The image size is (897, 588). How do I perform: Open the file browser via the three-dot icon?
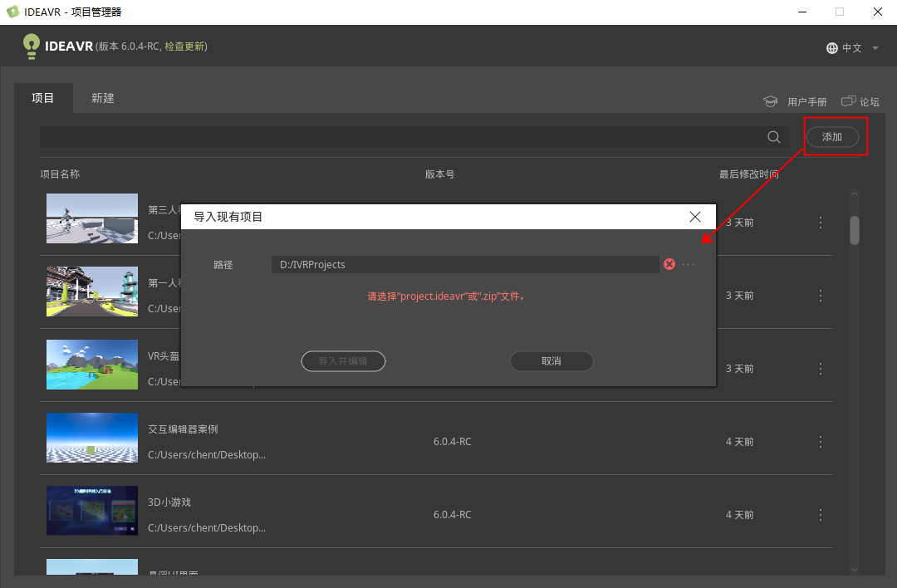[x=689, y=264]
